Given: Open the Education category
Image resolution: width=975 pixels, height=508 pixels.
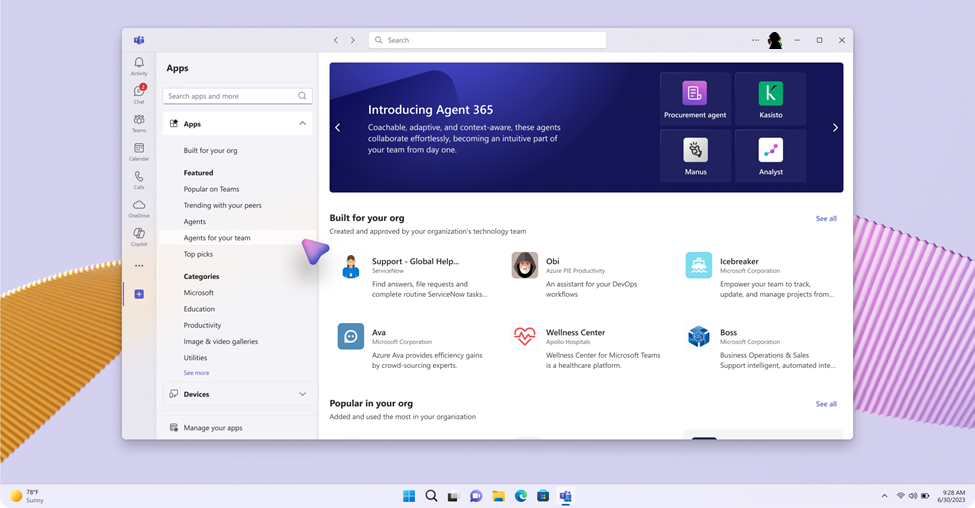Looking at the screenshot, I should coord(199,309).
